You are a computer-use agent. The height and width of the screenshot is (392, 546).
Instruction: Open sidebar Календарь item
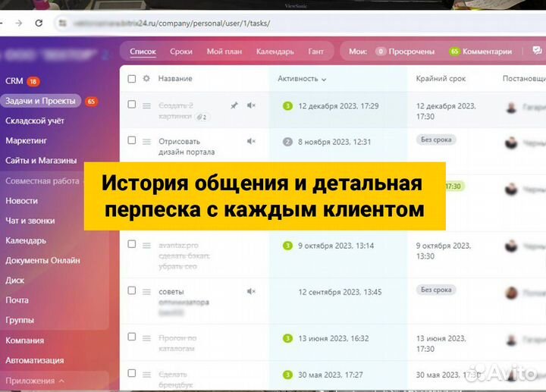pos(26,240)
